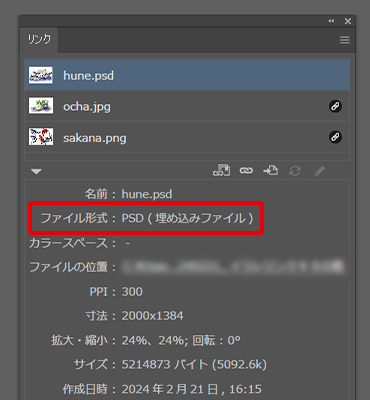Click the ocha.jpg thumbnail
The width and height of the screenshot is (370, 400).
41,106
